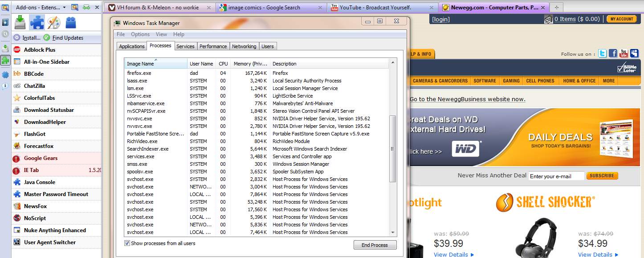
Task: Click the Enter your e-mail field
Action: [x=556, y=176]
